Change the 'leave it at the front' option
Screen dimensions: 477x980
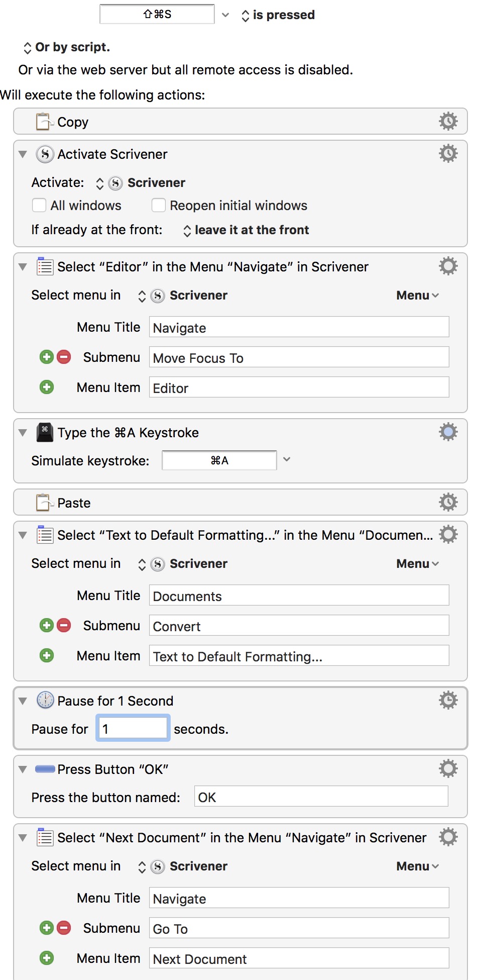246,230
